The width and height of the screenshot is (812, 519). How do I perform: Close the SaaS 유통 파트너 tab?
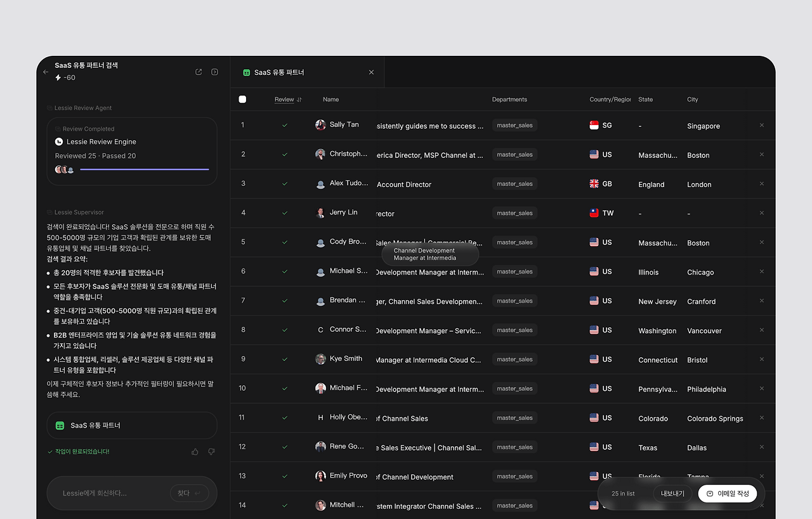tap(371, 72)
